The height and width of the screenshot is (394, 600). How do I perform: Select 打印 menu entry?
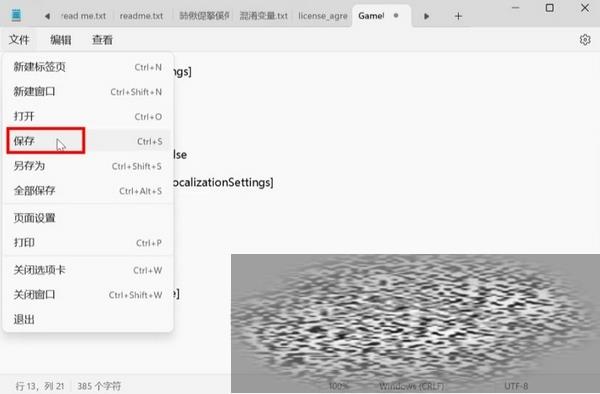coord(88,243)
